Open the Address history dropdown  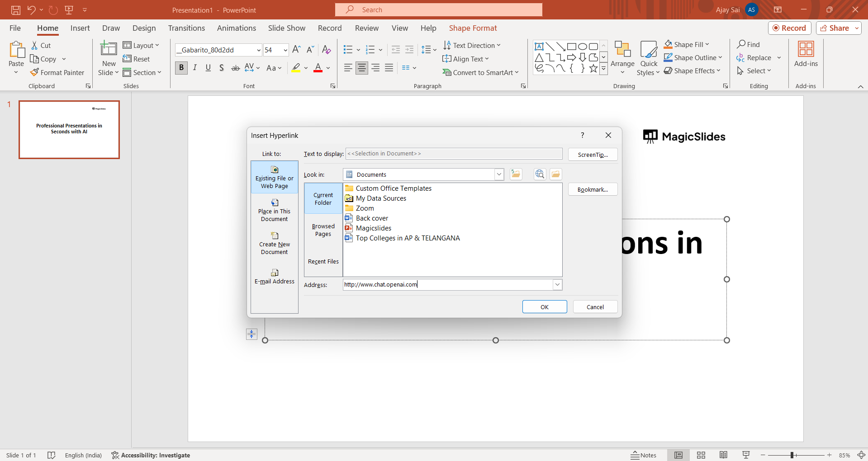pos(557,285)
